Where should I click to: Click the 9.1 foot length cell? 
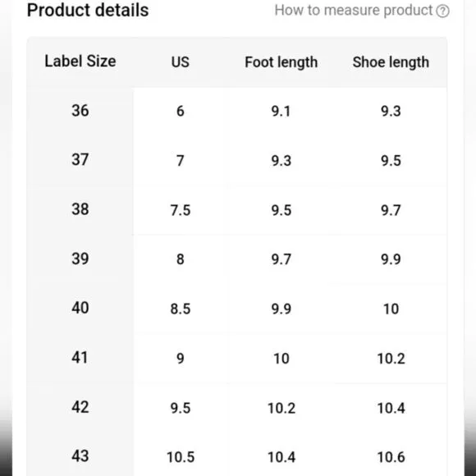click(281, 111)
